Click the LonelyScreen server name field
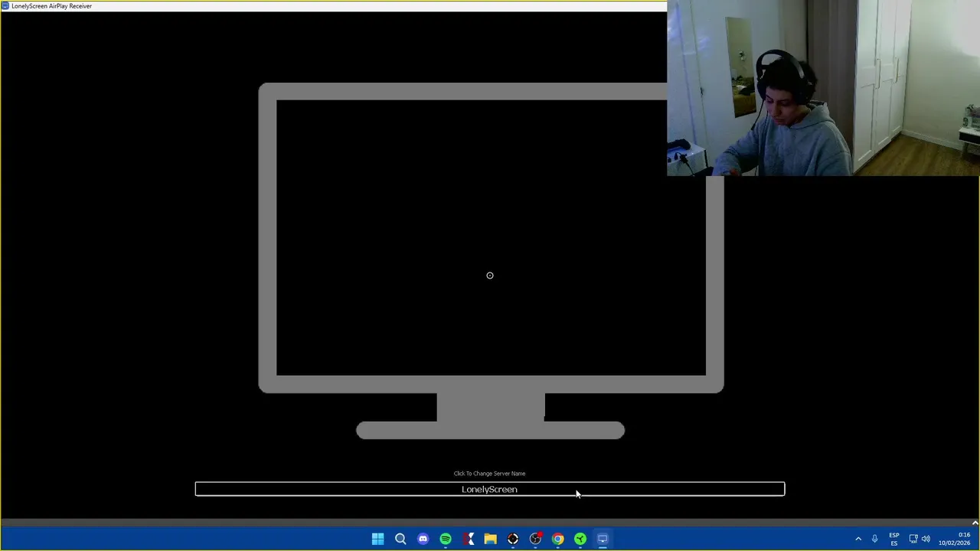980x551 pixels. point(490,489)
